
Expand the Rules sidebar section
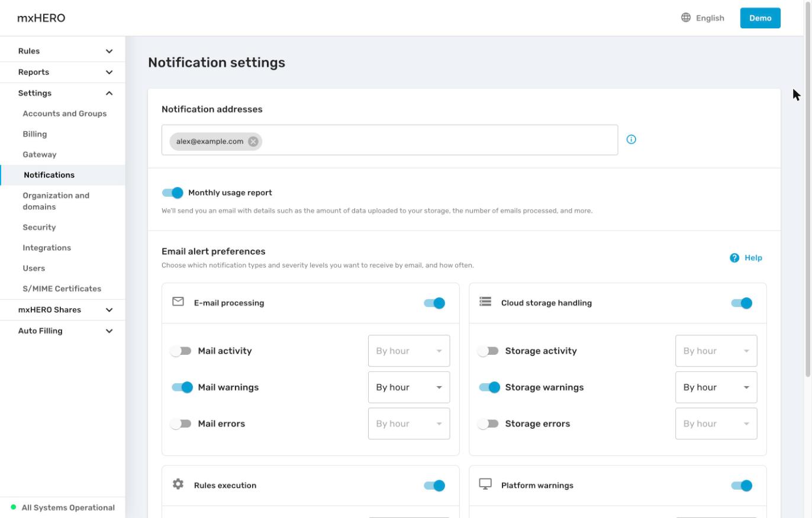[x=63, y=51]
